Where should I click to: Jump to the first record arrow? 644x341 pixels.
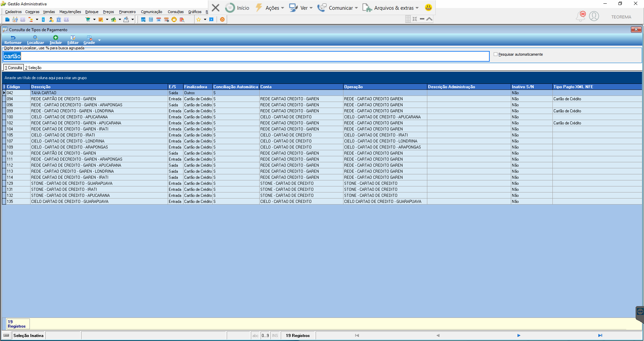pos(357,335)
